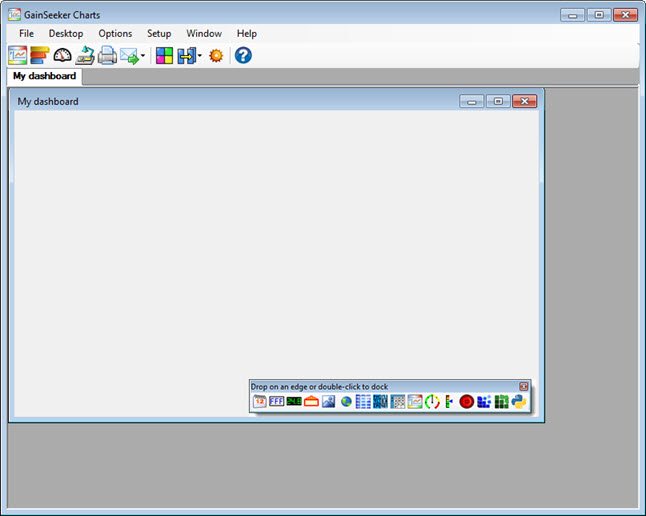
Task: Maximize the inner My dashboard window
Action: click(x=497, y=101)
